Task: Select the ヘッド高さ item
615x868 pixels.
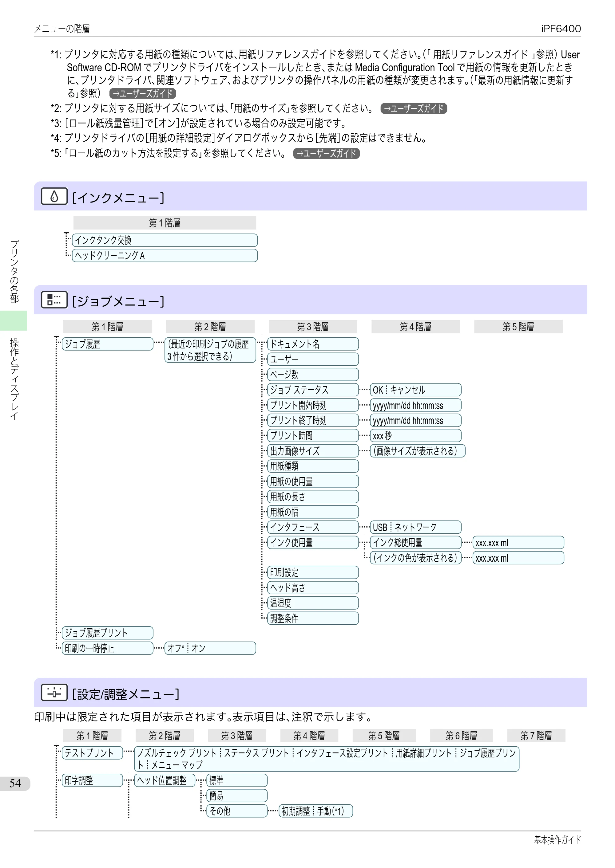Action: pos(313,587)
